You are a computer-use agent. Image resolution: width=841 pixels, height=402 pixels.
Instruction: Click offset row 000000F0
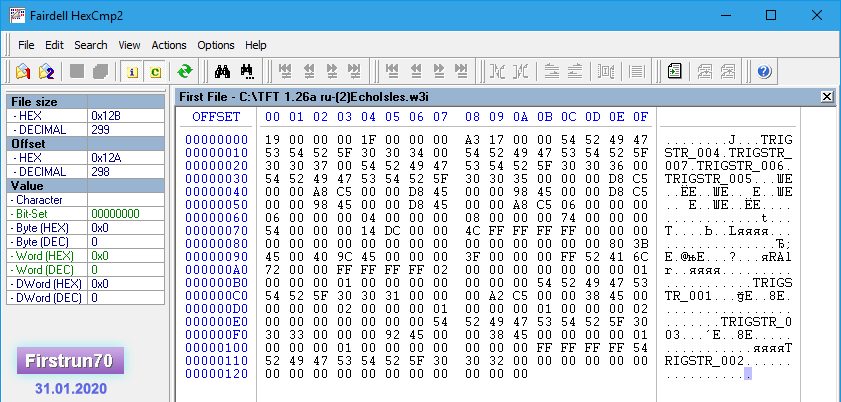pyautogui.click(x=217, y=335)
